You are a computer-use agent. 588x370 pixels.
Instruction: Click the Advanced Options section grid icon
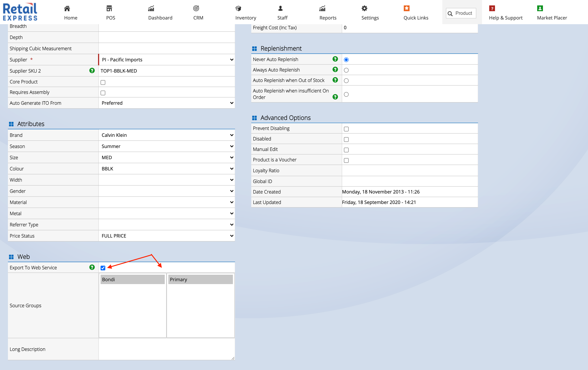coord(254,118)
